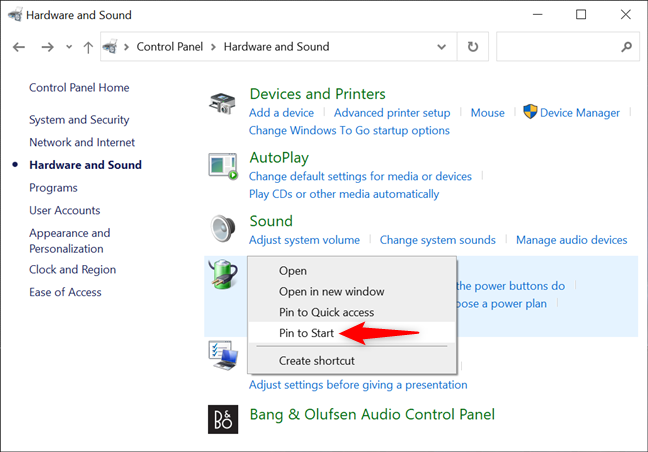Screen dimensions: 648x452
Task: Click the Bang & Olufsen B&O icon
Action: pyautogui.click(x=223, y=419)
